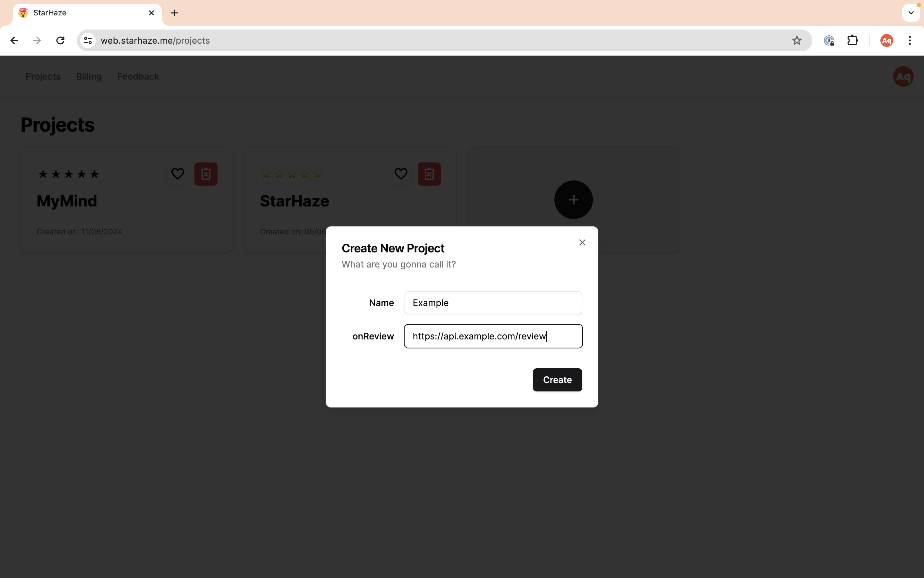Open the Billing nav link
This screenshot has width=924, height=578.
[x=89, y=76]
